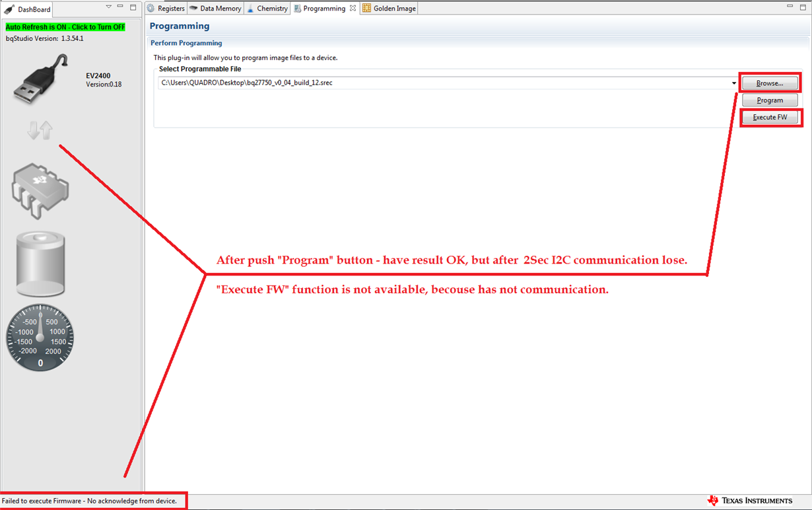Click the 'Version:0.18' label
The width and height of the screenshot is (812, 510).
click(104, 85)
